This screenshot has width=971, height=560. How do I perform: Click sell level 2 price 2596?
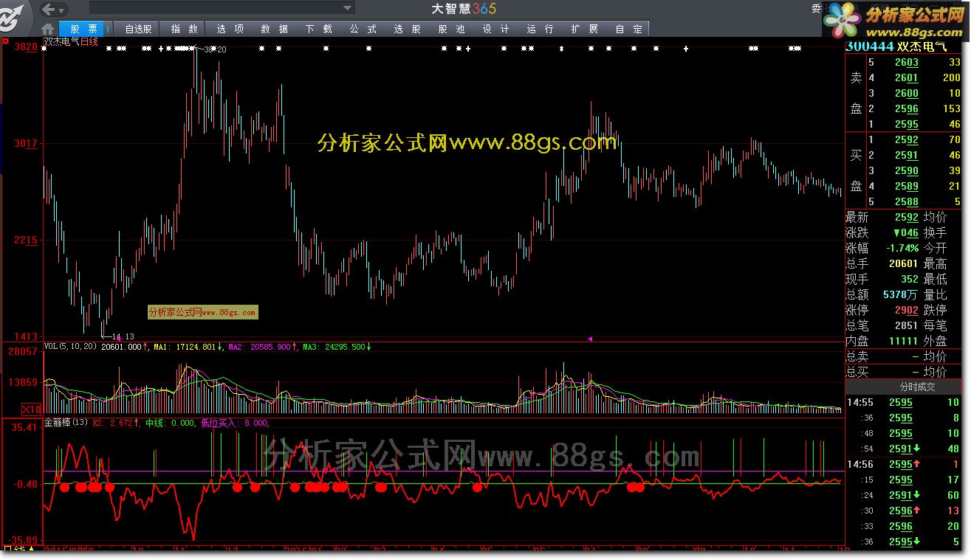pos(906,109)
